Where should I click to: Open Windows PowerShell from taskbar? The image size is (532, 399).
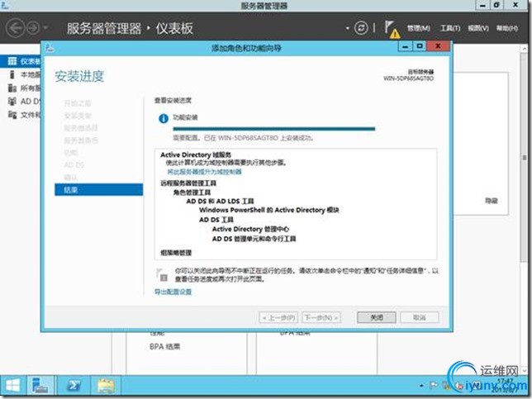pos(74,386)
